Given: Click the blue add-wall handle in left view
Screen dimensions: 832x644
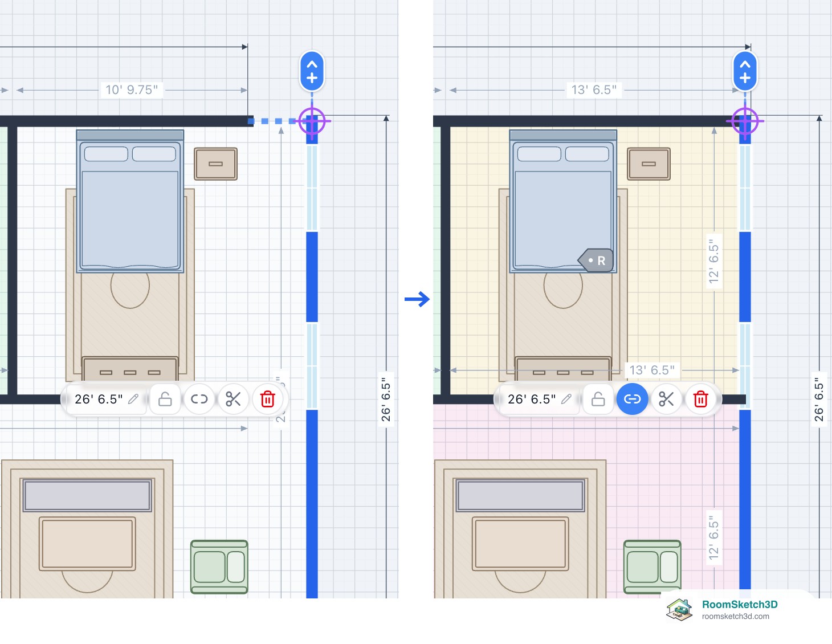Looking at the screenshot, I should [x=312, y=71].
